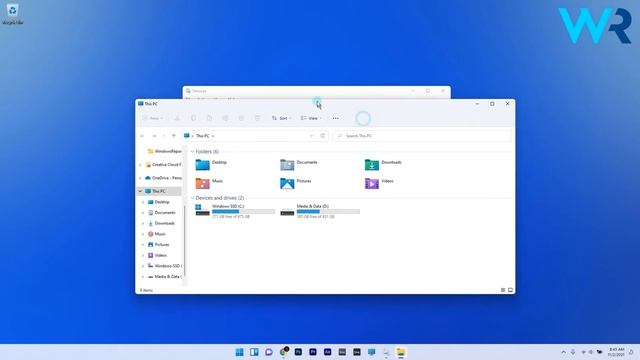640x360 pixels.
Task: Select the Media & Data (D:) drive icon
Action: click(287, 211)
